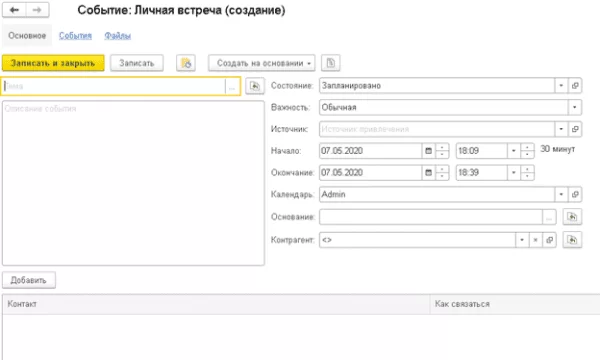
Task: Go forward with the right arrow button
Action: point(38,10)
